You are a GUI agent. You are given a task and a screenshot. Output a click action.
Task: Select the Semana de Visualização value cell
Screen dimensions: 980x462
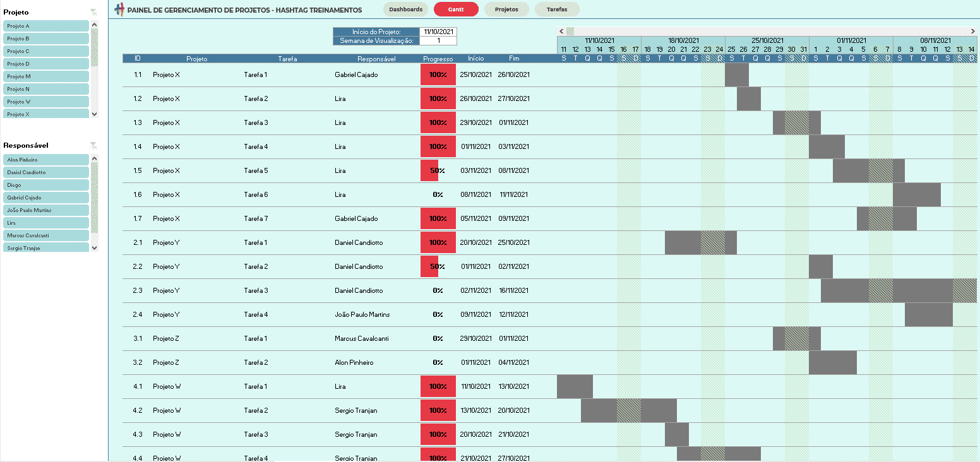click(x=438, y=41)
